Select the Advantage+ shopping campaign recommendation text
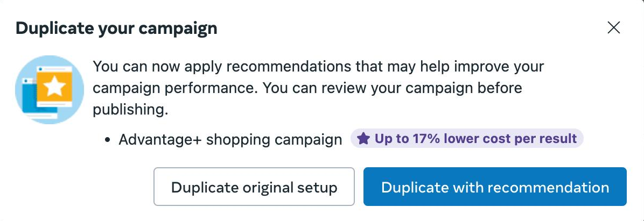 230,139
